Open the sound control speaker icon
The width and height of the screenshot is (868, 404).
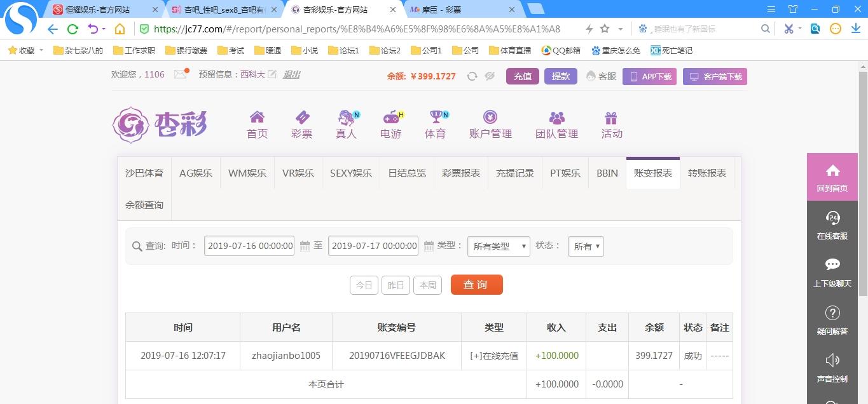(x=832, y=361)
